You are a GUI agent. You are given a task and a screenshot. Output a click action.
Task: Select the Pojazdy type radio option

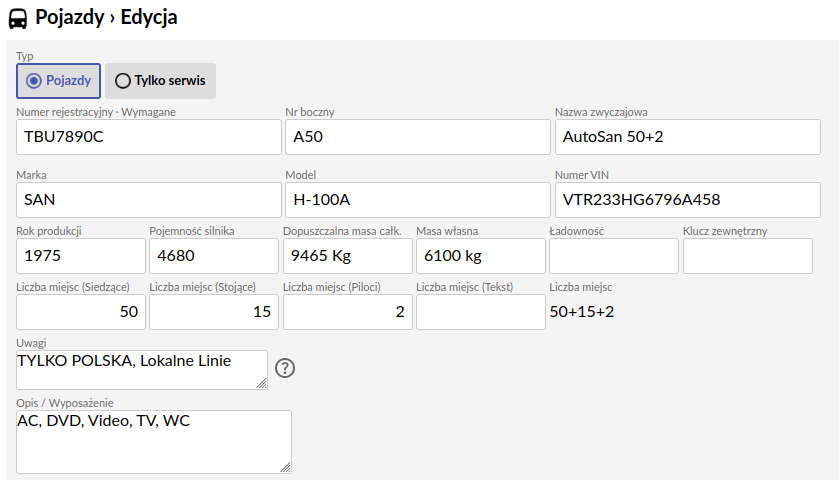point(58,81)
